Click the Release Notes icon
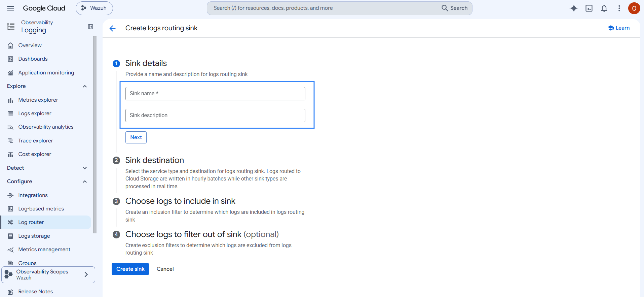Screen dimensions: 644x297 (11, 292)
